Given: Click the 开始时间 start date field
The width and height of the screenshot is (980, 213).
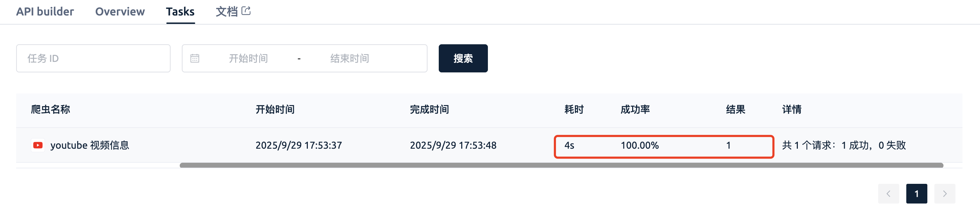Looking at the screenshot, I should [249, 58].
